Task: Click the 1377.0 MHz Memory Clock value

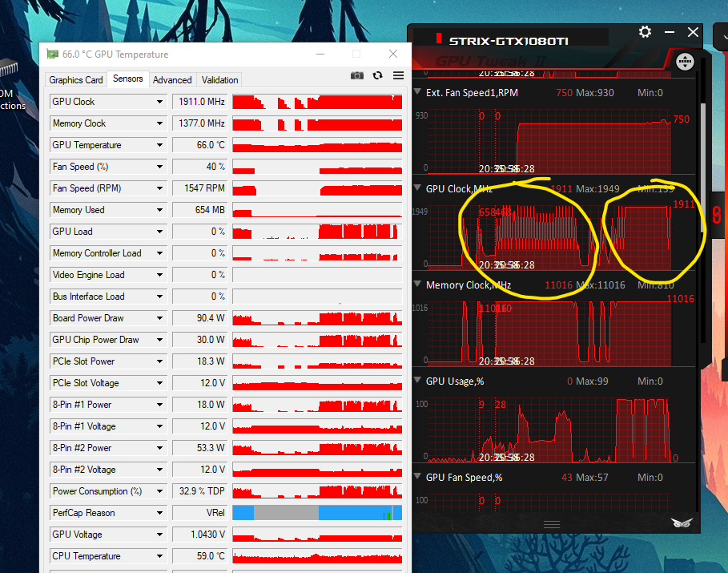Action: 200,123
